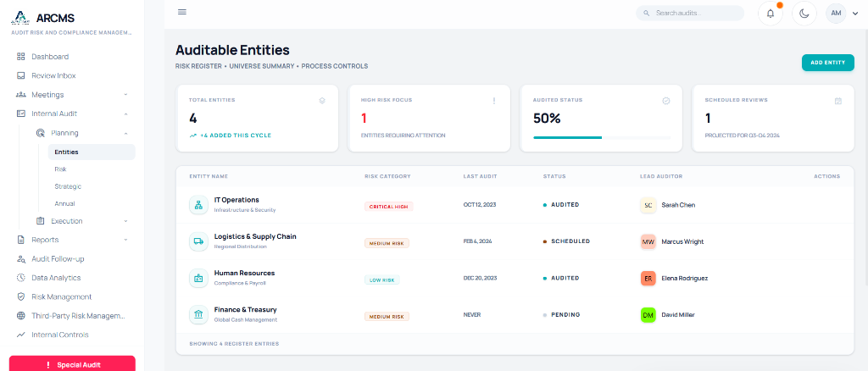Image resolution: width=868 pixels, height=371 pixels.
Task: Click the Review Inbox tray icon
Action: (x=21, y=75)
